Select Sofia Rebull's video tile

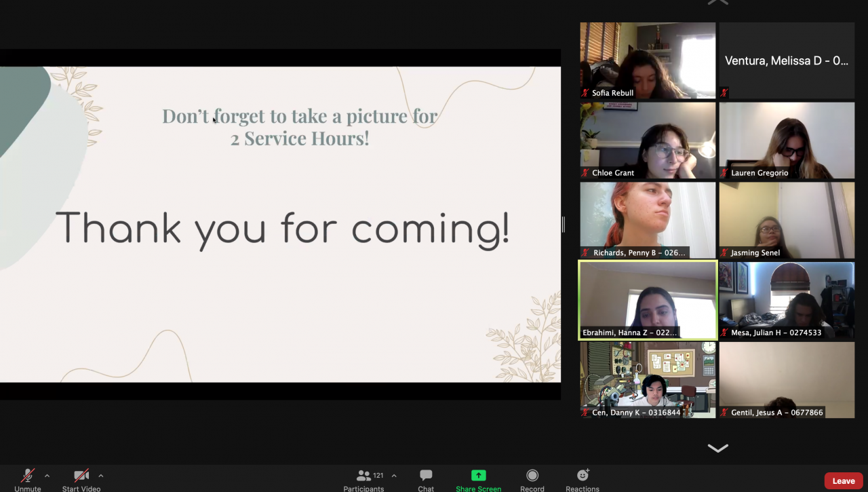[648, 60]
